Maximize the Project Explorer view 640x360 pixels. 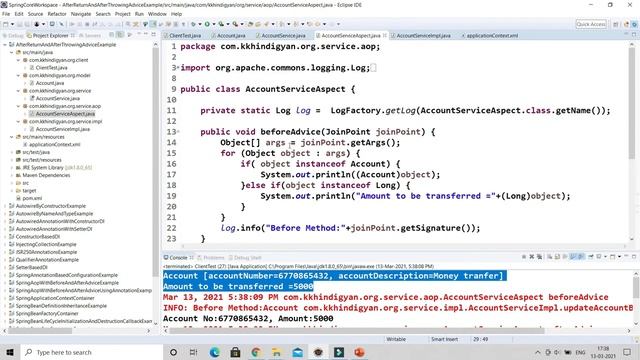pos(153,35)
